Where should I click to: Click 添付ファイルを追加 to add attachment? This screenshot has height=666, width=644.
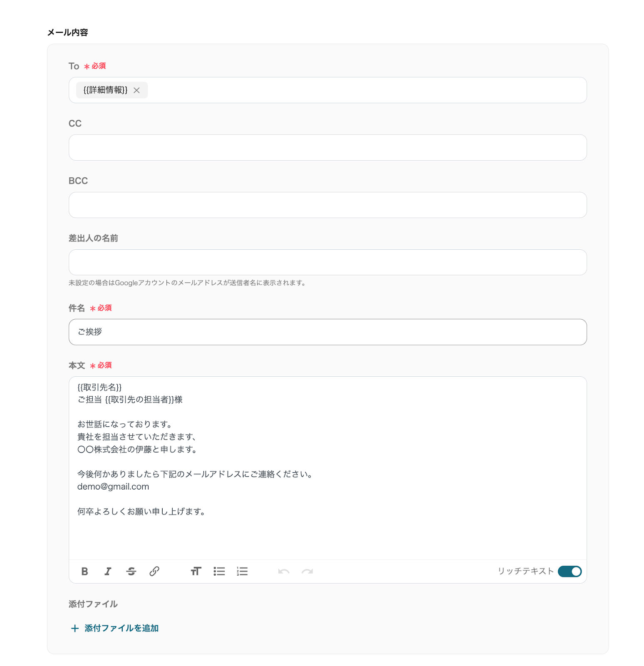[121, 628]
